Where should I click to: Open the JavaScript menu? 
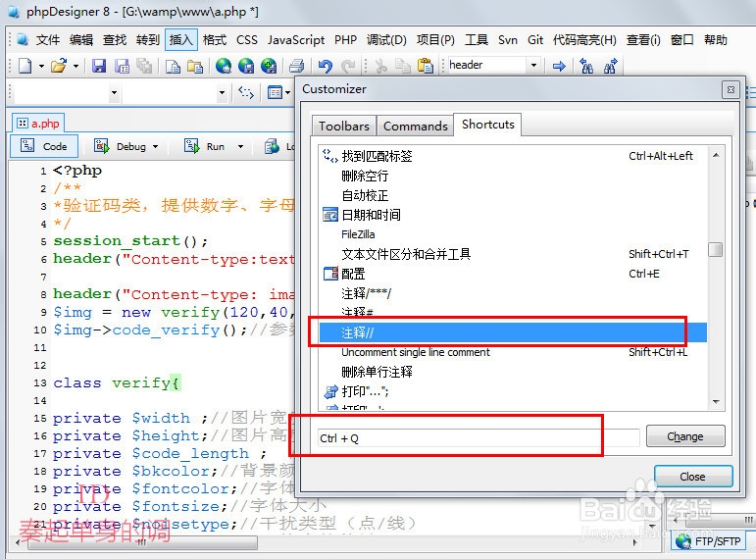[x=296, y=40]
